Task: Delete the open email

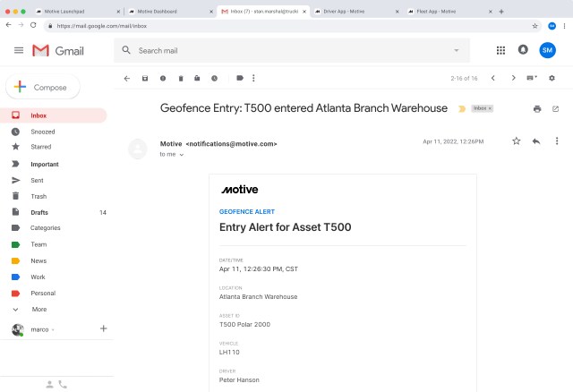Action: coord(181,79)
